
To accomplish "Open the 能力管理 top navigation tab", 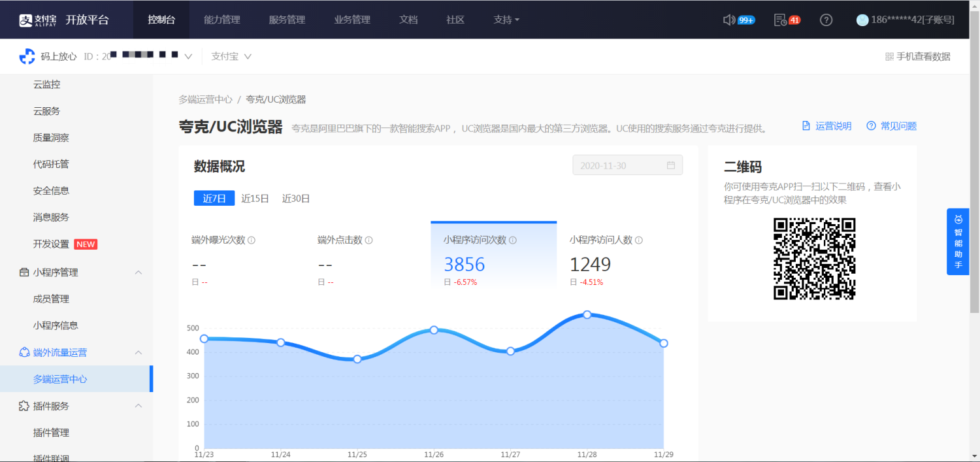I will click(222, 20).
